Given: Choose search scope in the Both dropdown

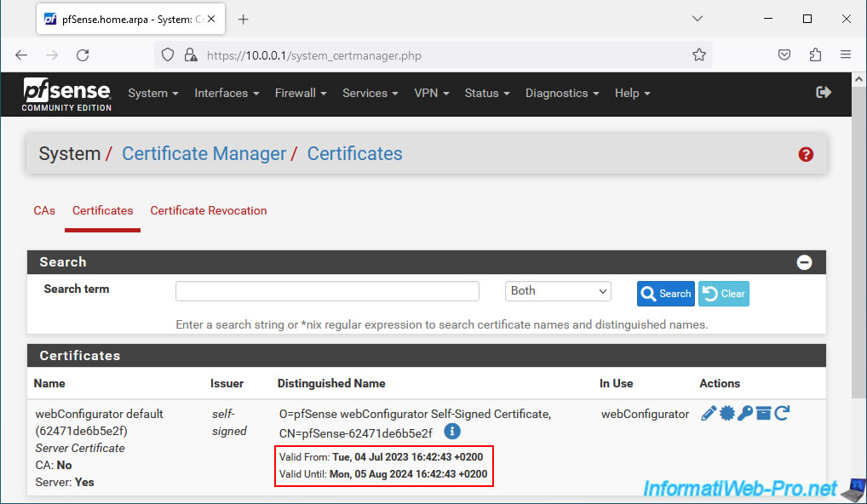Looking at the screenshot, I should (558, 291).
